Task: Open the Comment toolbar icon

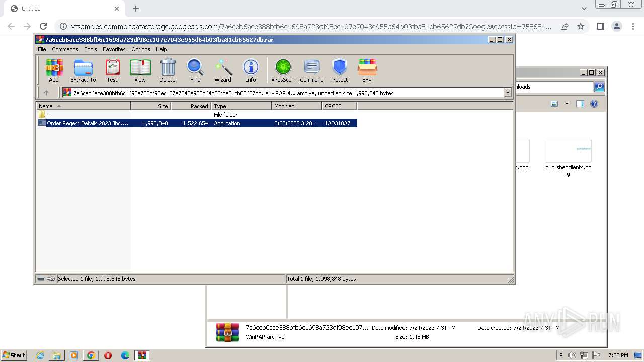Action: (311, 70)
